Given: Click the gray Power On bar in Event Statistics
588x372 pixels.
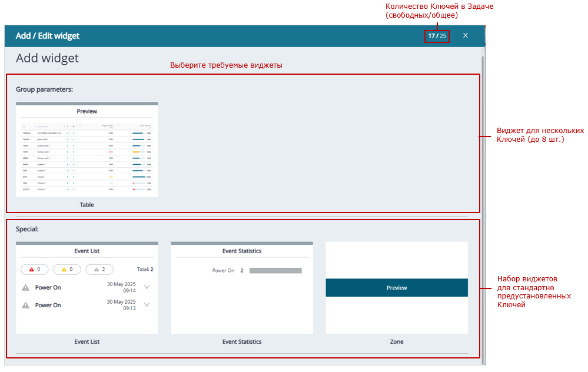Looking at the screenshot, I should 275,271.
